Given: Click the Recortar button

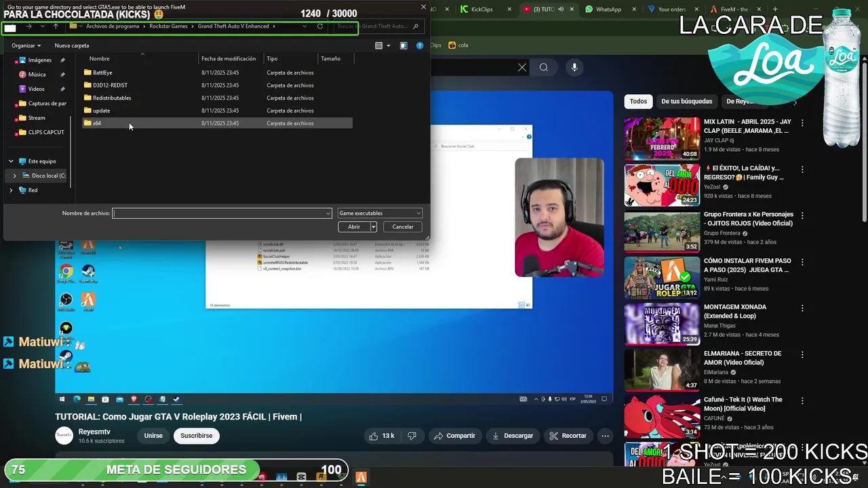Looking at the screenshot, I should click(x=568, y=436).
